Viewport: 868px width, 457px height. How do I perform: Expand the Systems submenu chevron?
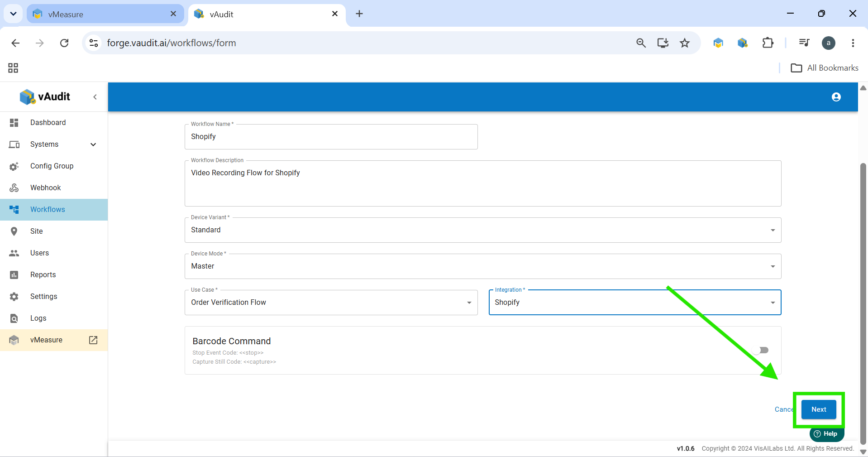point(93,144)
